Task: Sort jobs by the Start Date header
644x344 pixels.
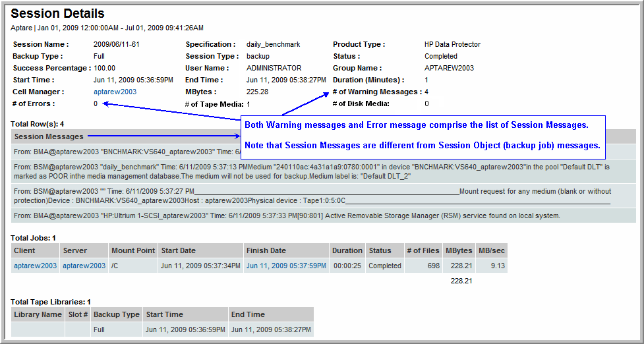Action: pos(178,250)
